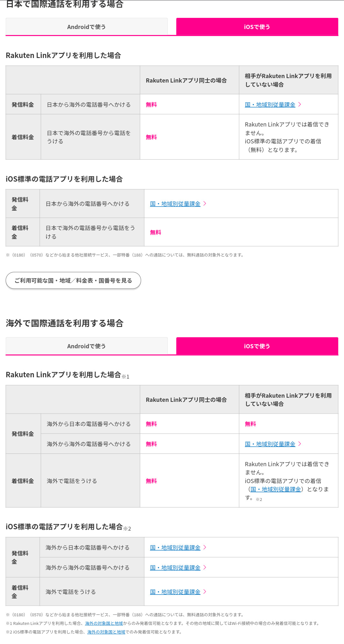Click chevron arrow in Japan iOS標準 発信料金 row
Screen dimensions: 344x644
(x=205, y=204)
